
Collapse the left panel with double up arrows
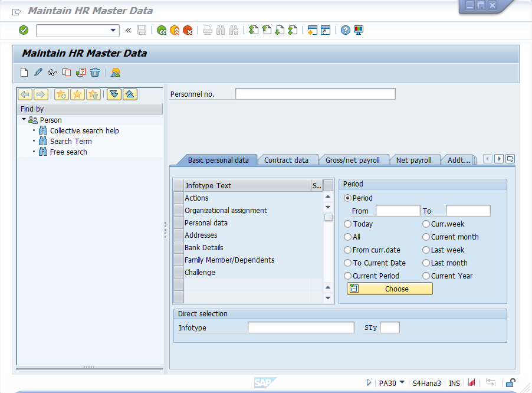pos(130,94)
